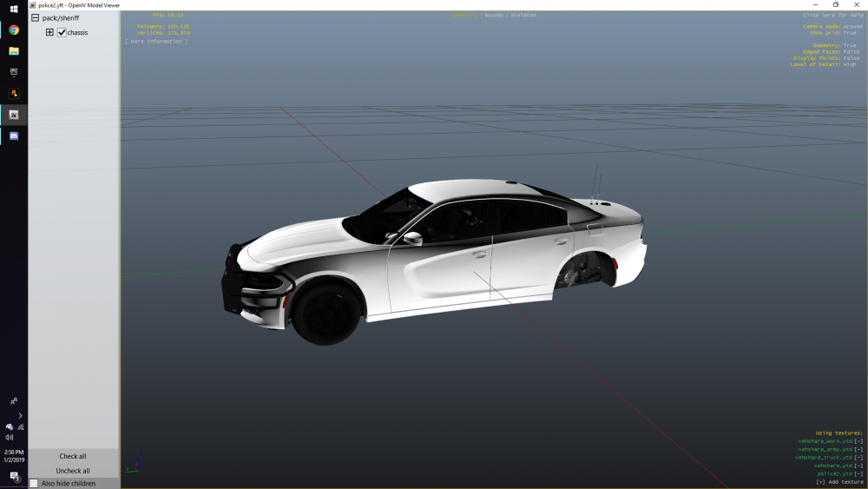Open the volume tray icon
Image resolution: width=868 pixels, height=489 pixels.
tap(10, 438)
